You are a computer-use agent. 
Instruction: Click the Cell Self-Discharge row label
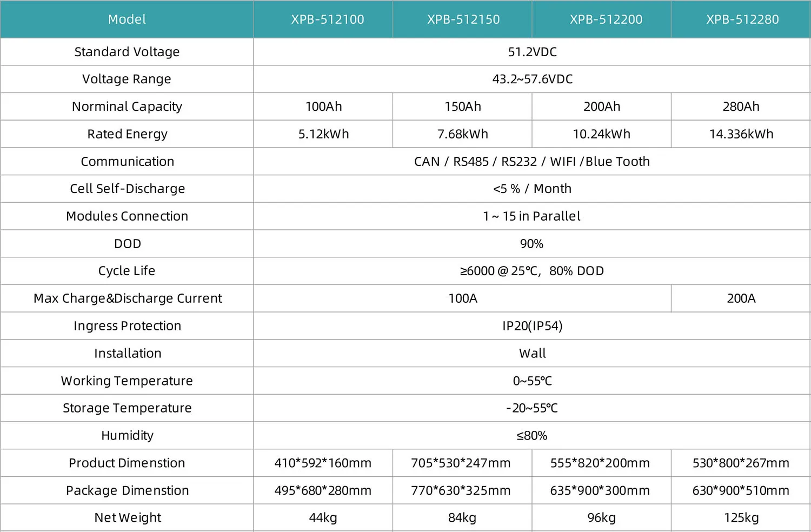tap(127, 189)
